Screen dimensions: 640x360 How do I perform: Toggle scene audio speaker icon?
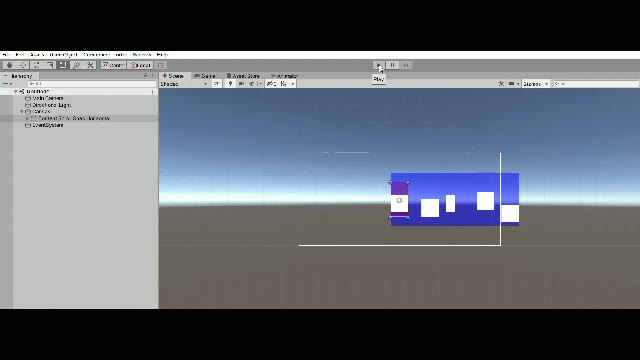(241, 84)
